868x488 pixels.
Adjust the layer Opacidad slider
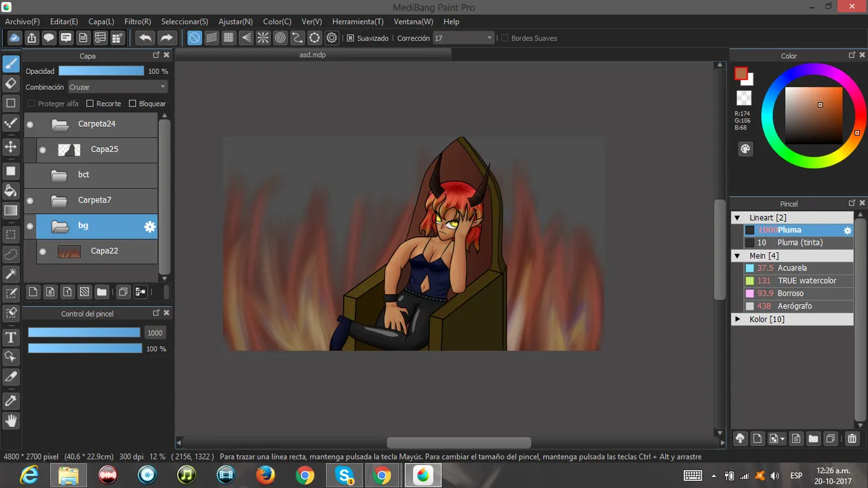point(101,70)
